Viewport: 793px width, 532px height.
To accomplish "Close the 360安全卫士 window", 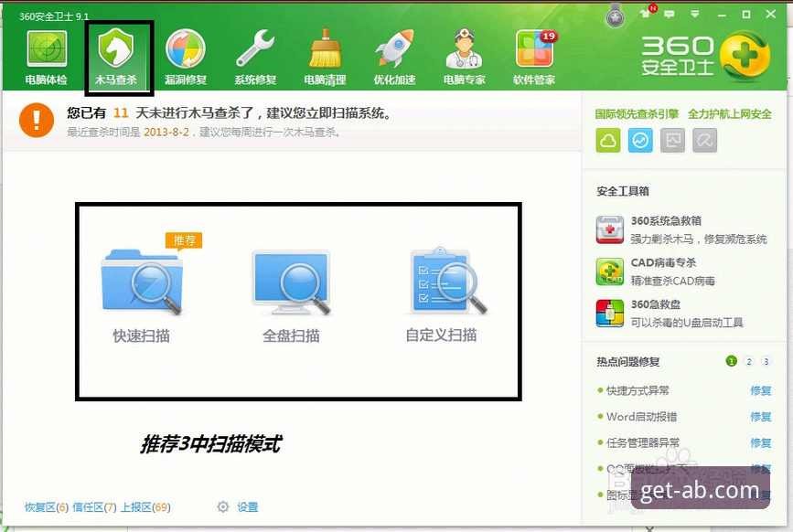I will tap(771, 14).
